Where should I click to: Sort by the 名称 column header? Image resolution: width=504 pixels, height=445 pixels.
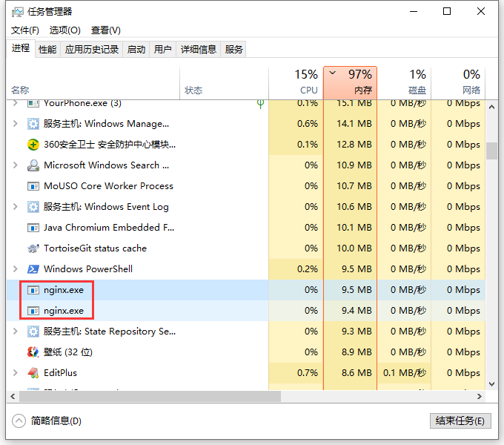(93, 84)
